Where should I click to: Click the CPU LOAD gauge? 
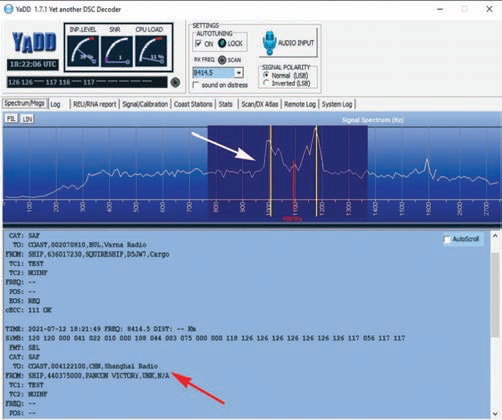click(150, 51)
